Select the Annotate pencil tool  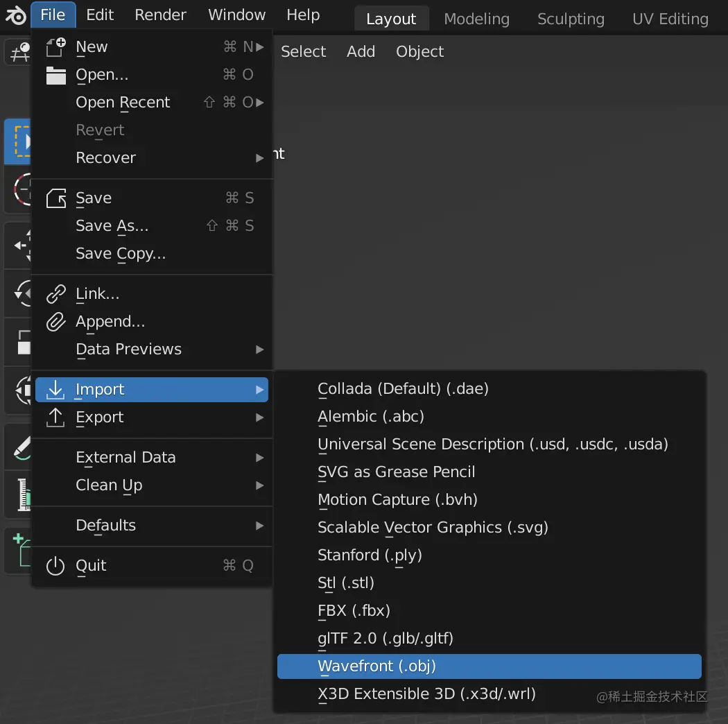click(18, 447)
